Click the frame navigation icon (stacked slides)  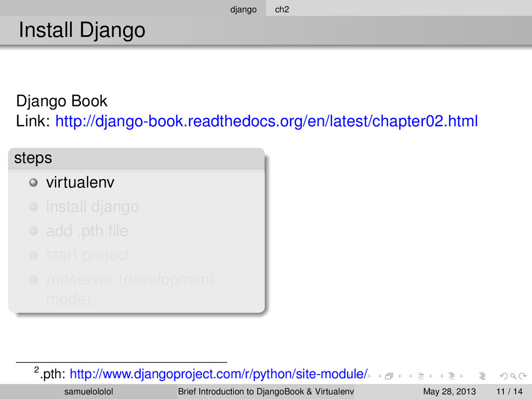tap(389, 376)
